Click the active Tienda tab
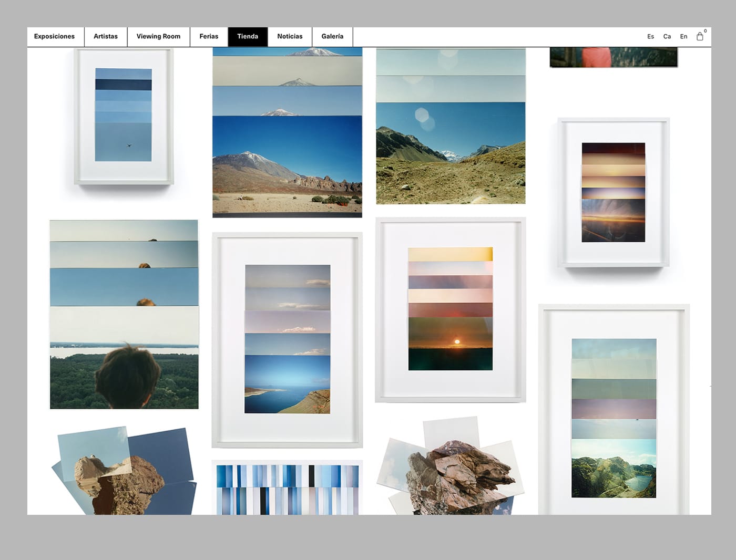736x560 pixels. tap(248, 36)
